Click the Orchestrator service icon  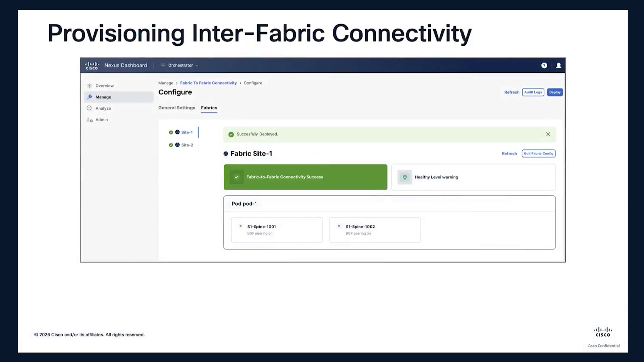coord(163,65)
